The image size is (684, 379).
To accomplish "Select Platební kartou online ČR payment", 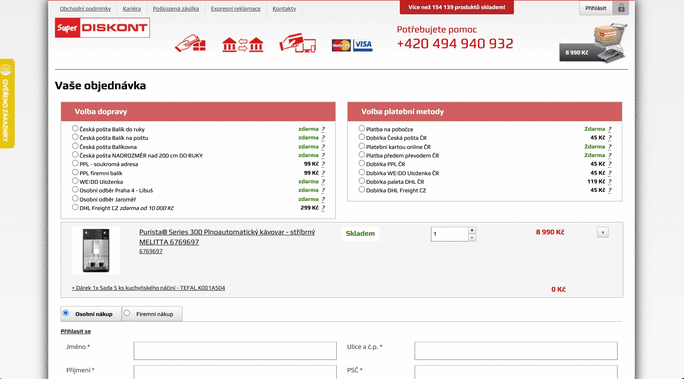I will 362,146.
